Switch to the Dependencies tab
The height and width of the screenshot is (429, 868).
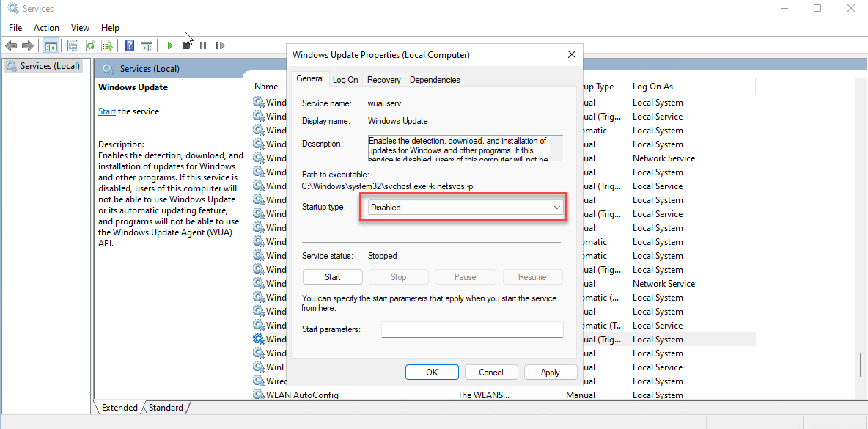[x=435, y=80]
